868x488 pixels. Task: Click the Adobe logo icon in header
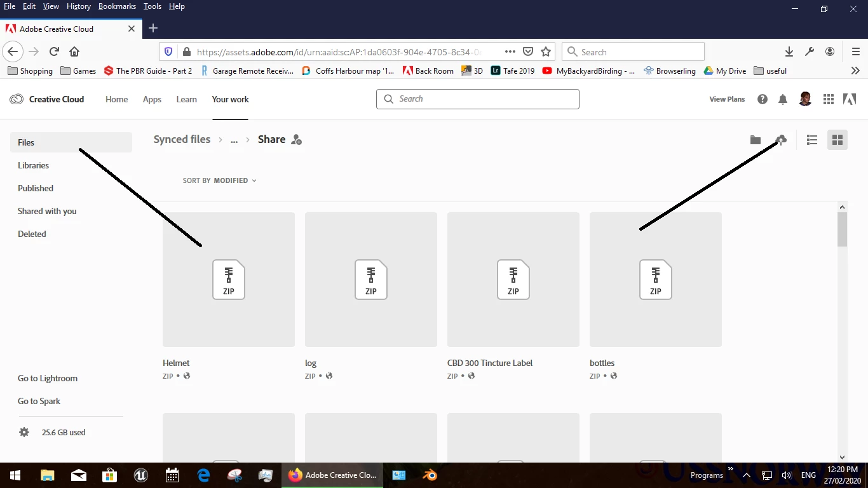click(x=849, y=99)
